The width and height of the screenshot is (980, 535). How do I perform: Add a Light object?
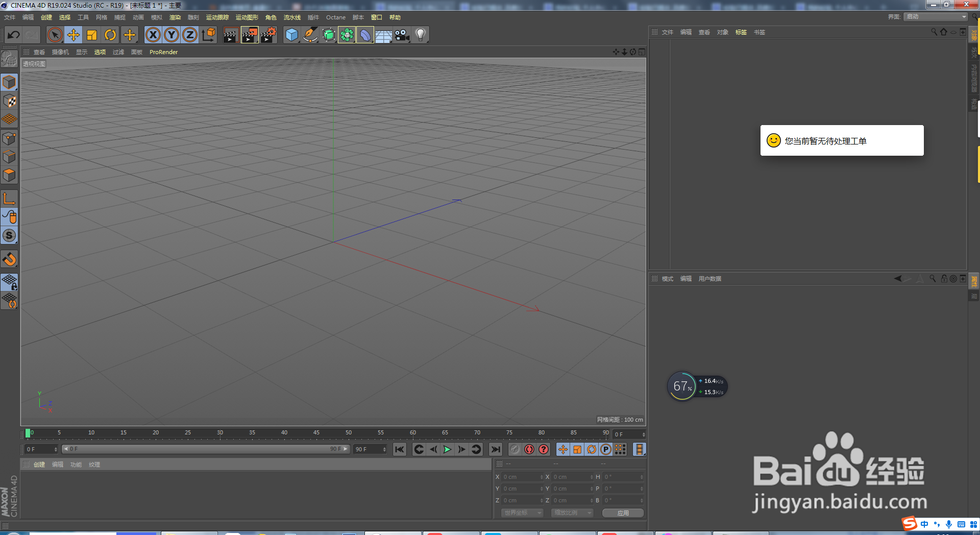point(421,35)
